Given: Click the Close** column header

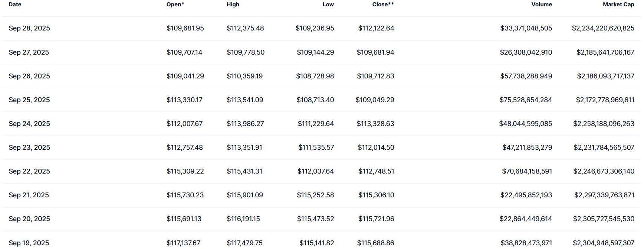Looking at the screenshot, I should coord(383,4).
